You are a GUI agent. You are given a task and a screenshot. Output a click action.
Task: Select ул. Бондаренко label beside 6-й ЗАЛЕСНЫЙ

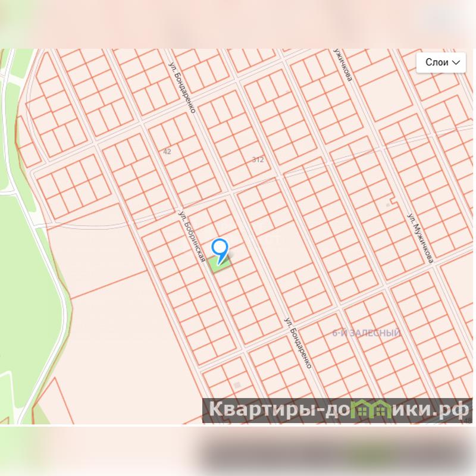click(x=298, y=343)
